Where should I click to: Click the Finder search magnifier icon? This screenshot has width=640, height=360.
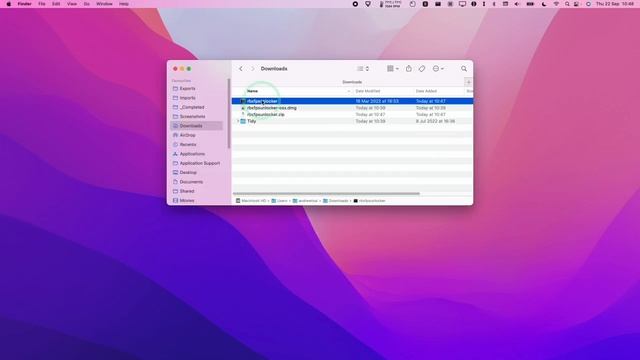pyautogui.click(x=464, y=69)
